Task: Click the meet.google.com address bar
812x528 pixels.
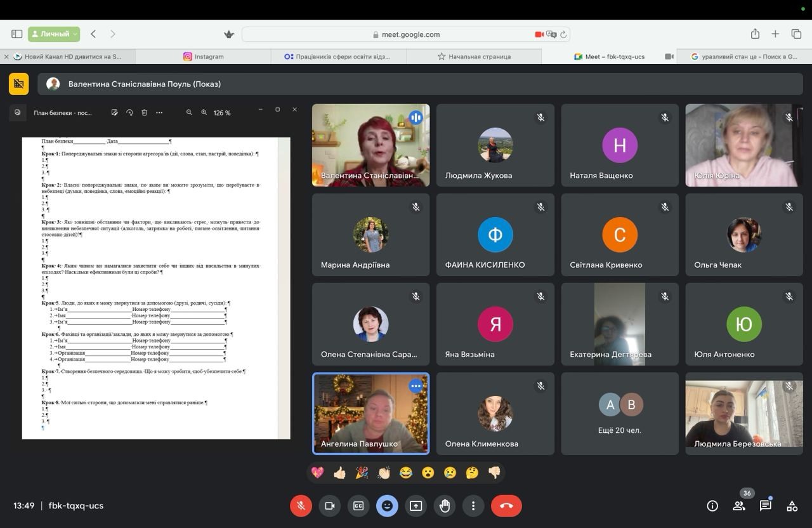Action: coord(406,34)
